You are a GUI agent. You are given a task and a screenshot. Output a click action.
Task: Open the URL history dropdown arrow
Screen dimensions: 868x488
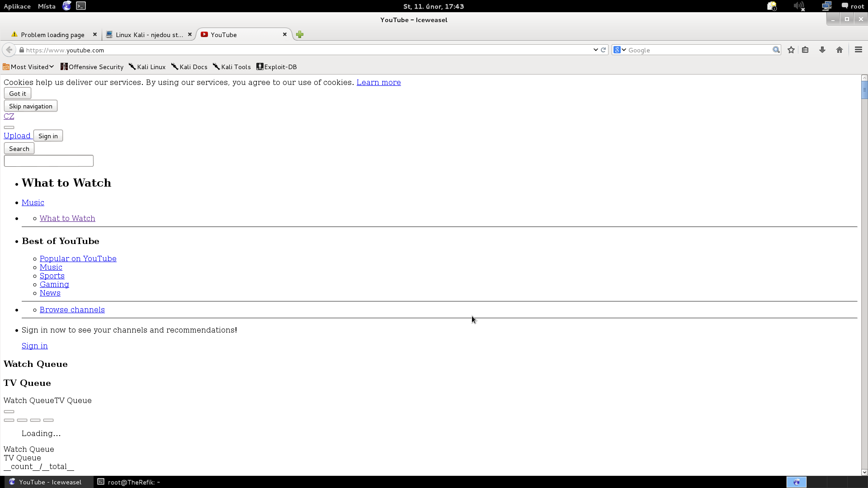pyautogui.click(x=595, y=50)
